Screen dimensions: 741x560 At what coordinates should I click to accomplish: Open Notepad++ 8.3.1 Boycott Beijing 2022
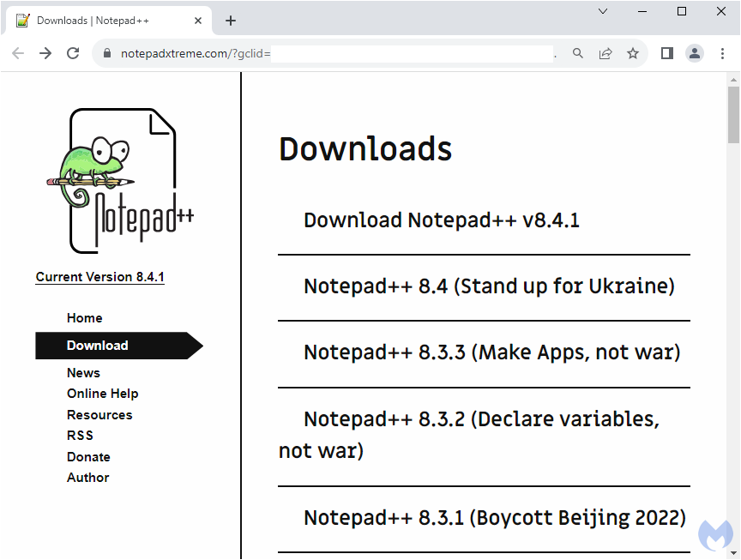click(495, 518)
